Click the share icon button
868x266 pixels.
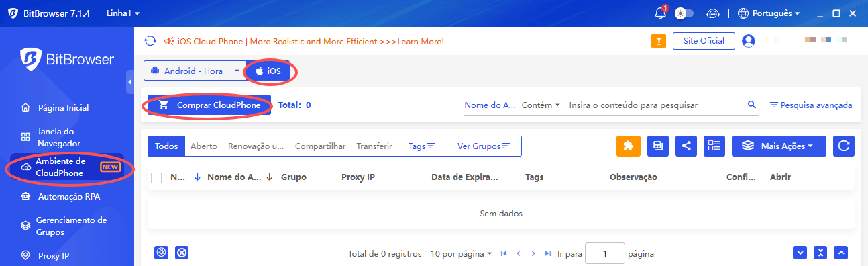pos(686,146)
